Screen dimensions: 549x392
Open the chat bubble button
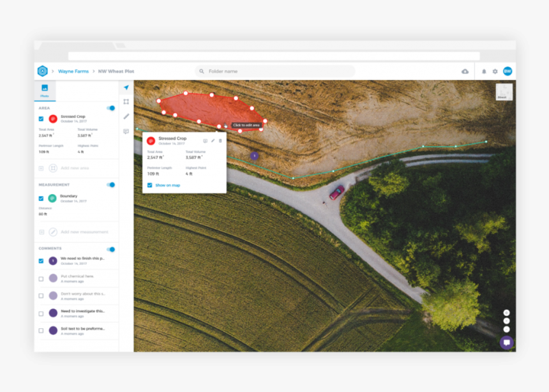pos(507,342)
